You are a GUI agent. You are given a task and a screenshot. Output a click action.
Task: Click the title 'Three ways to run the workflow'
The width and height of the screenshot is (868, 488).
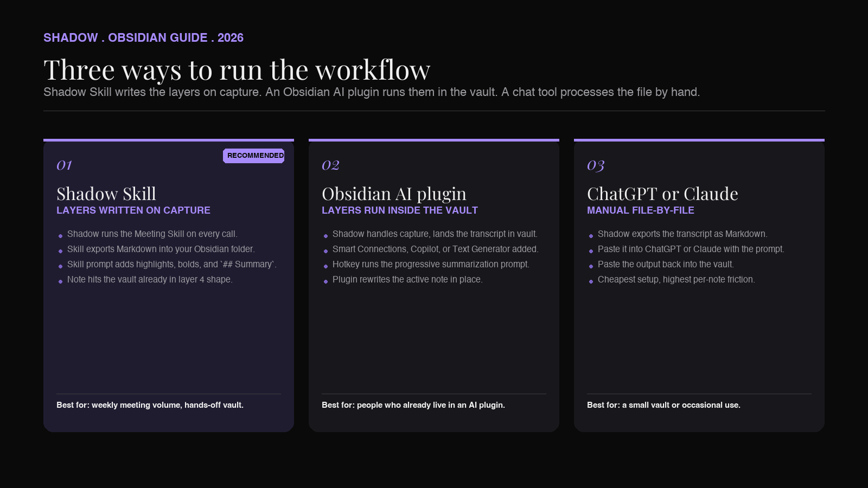[237, 70]
